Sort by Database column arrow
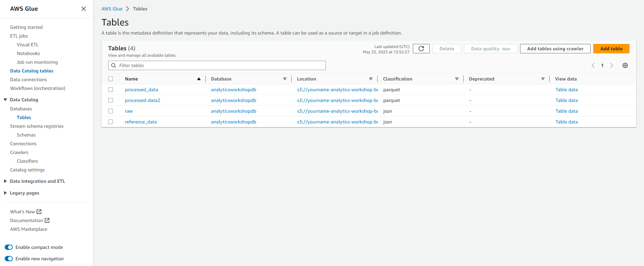The width and height of the screenshot is (644, 266). 285,79
